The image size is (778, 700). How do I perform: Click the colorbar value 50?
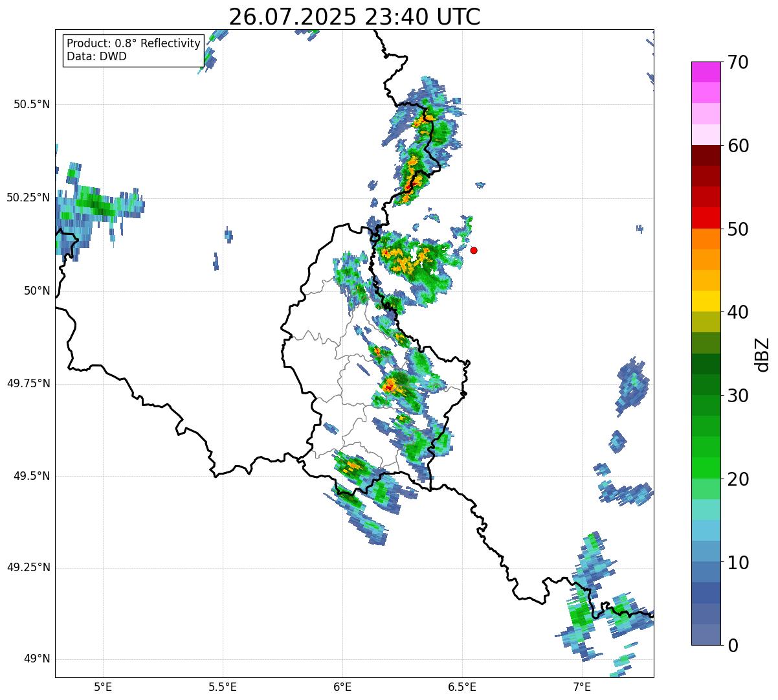tap(738, 229)
